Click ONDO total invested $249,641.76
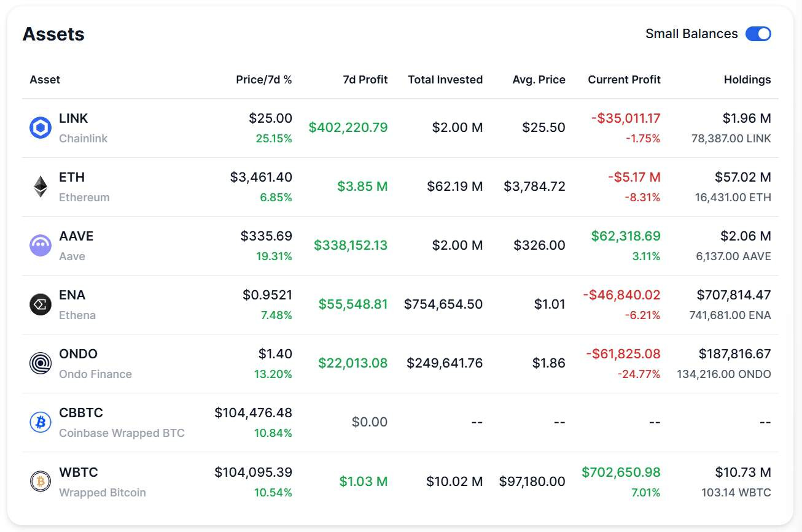This screenshot has width=802, height=532. pos(445,363)
